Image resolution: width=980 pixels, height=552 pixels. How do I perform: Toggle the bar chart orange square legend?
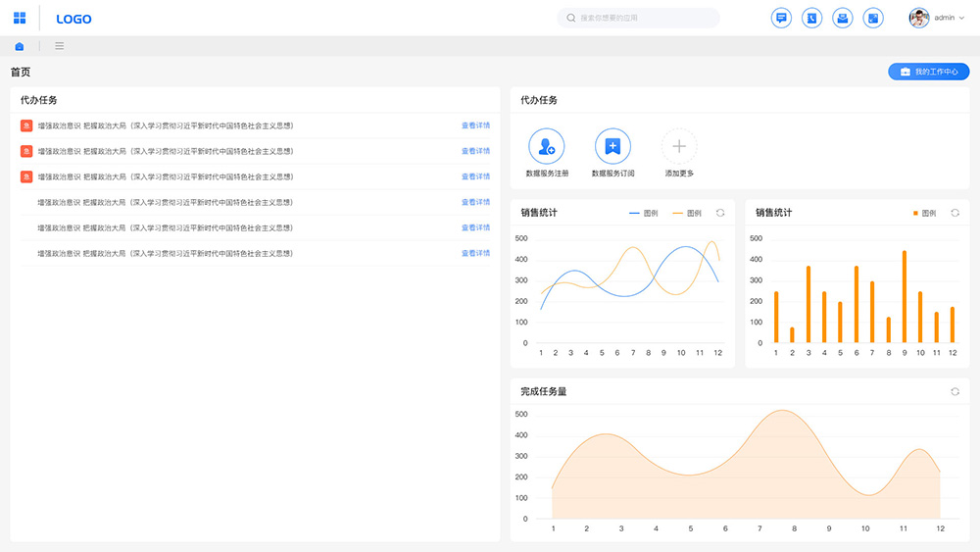pyautogui.click(x=924, y=213)
